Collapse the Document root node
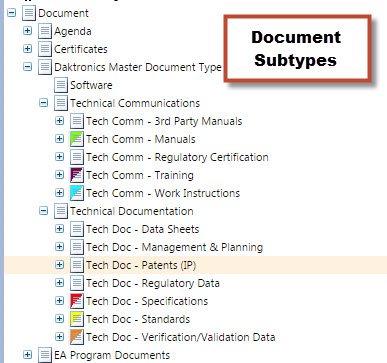 (x=12, y=13)
